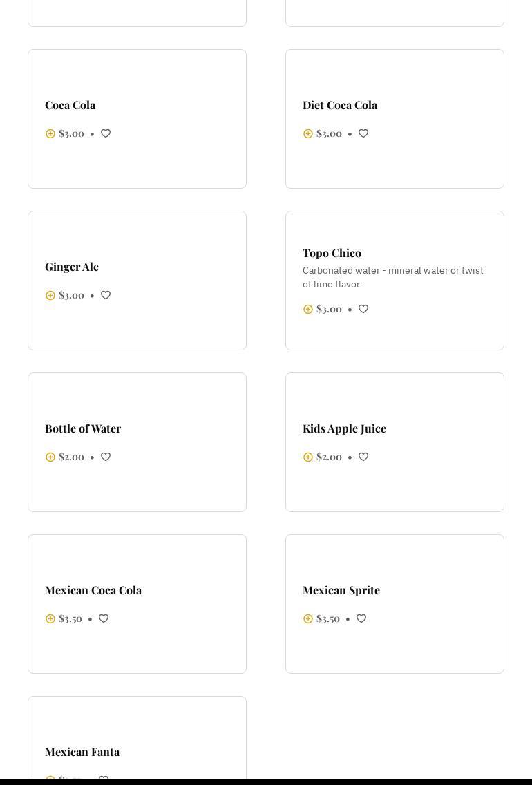This screenshot has width=532, height=785.
Task: Add Mexican Sprite to cart
Action: coord(308,619)
